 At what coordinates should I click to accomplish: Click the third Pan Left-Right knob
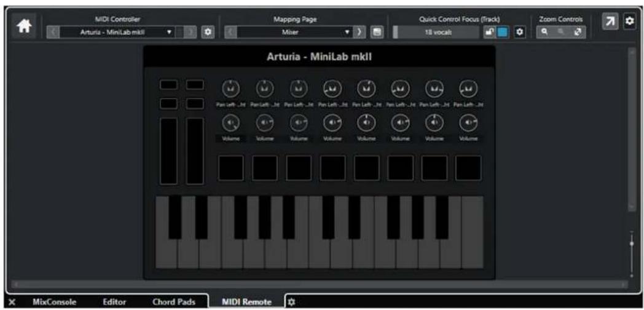click(x=298, y=89)
